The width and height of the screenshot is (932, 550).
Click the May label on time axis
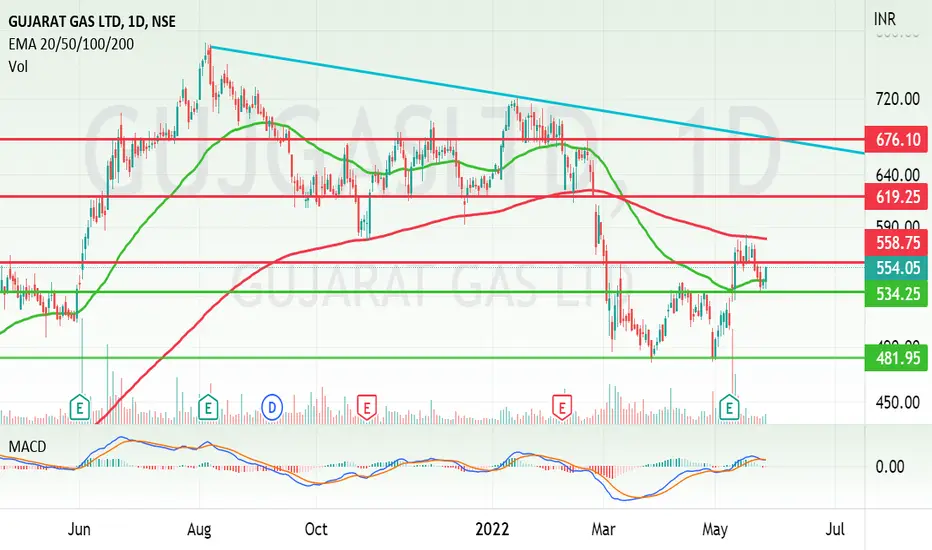715,529
